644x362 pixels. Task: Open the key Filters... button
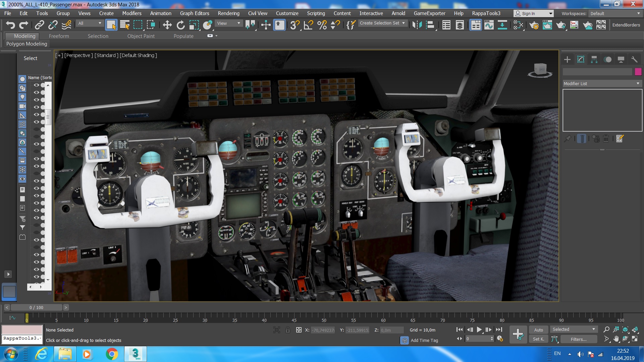pos(578,339)
